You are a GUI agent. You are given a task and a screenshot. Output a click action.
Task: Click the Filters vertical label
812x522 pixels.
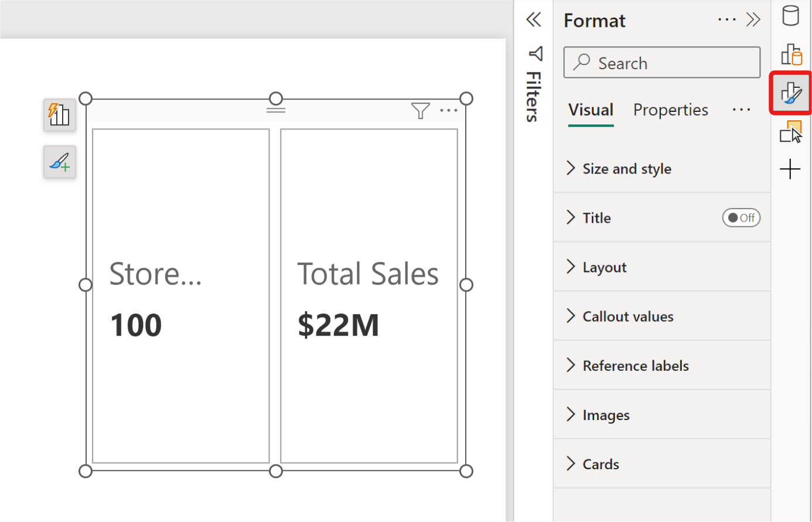coord(533,97)
